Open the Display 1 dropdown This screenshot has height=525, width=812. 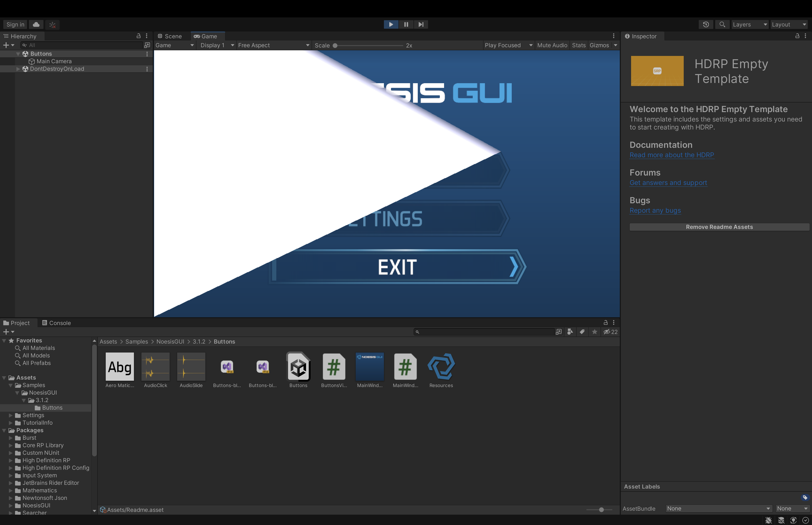click(217, 45)
